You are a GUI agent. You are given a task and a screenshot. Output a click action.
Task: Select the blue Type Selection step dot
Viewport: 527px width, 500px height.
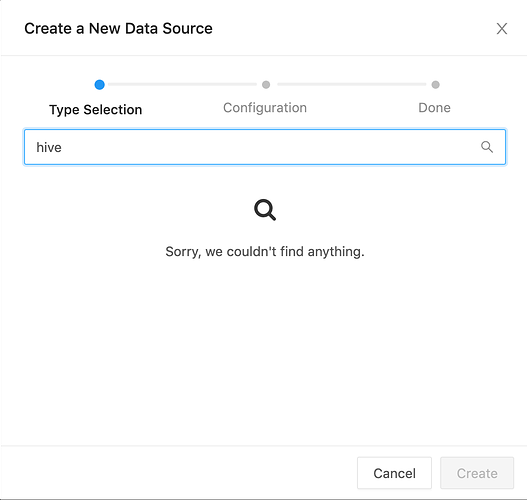tap(99, 85)
